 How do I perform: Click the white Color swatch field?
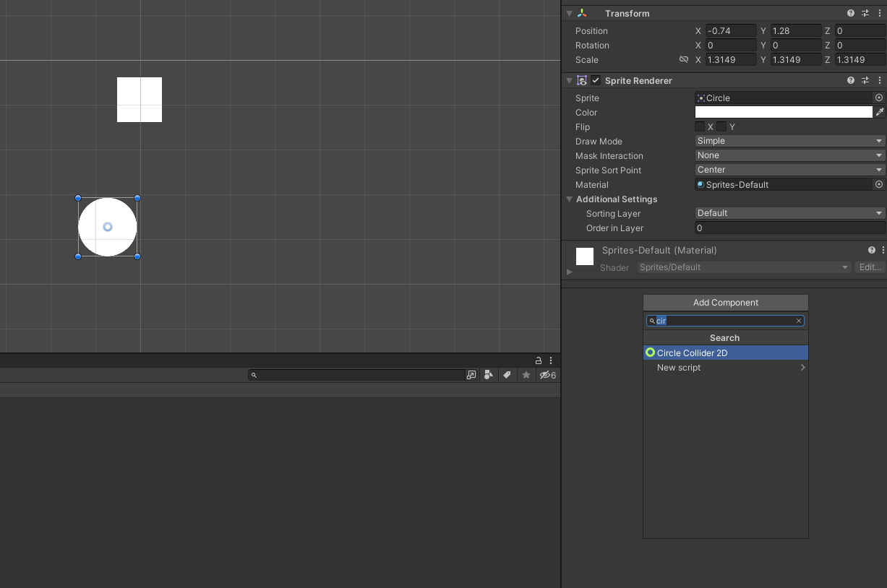click(x=784, y=112)
